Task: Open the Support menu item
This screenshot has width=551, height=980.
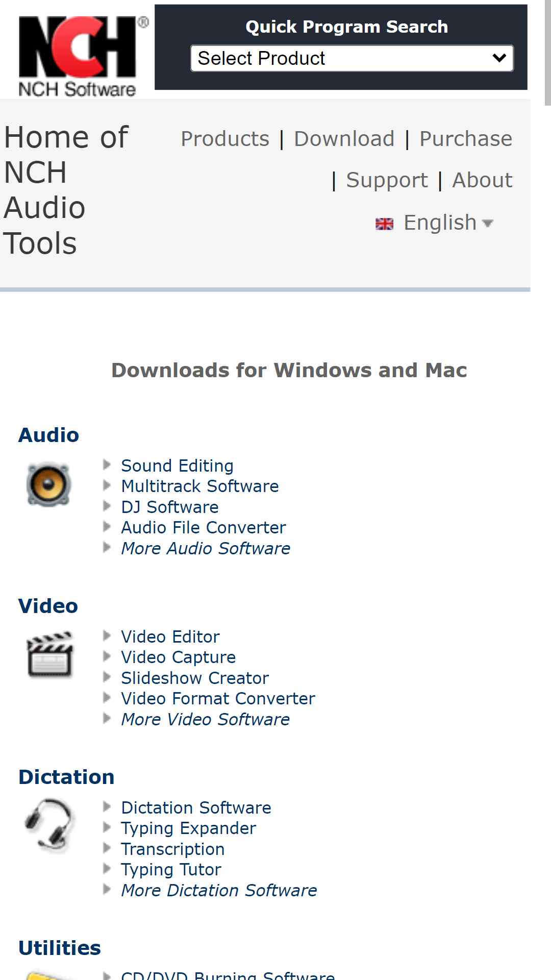Action: (387, 180)
